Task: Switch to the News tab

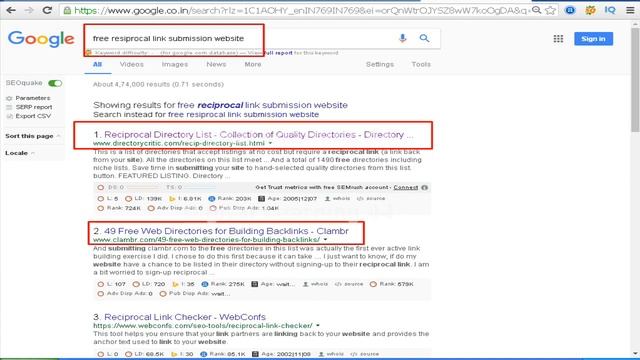Action: pos(216,64)
